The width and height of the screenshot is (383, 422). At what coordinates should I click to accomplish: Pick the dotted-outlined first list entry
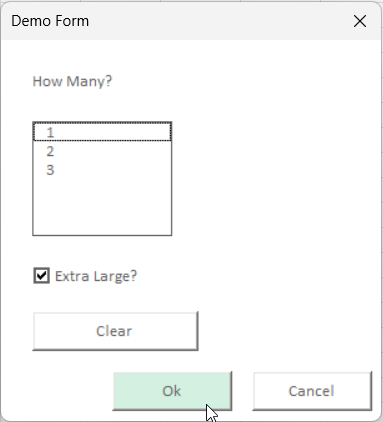(x=102, y=132)
